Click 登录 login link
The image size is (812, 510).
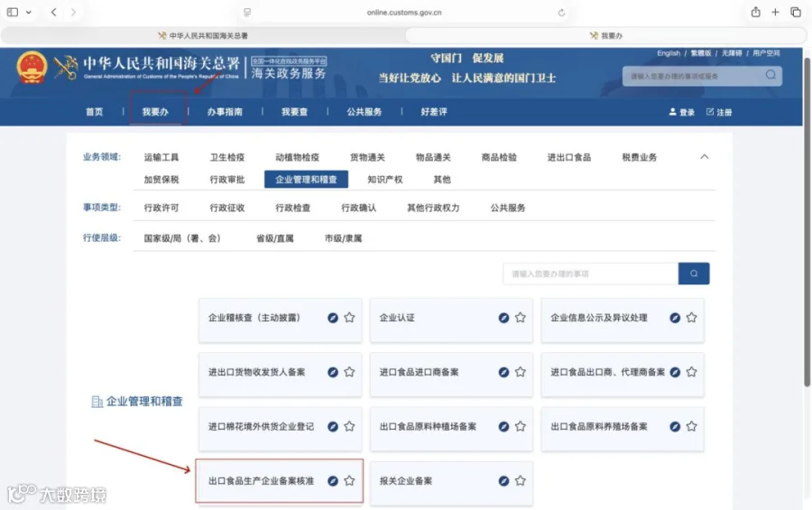[x=681, y=112]
